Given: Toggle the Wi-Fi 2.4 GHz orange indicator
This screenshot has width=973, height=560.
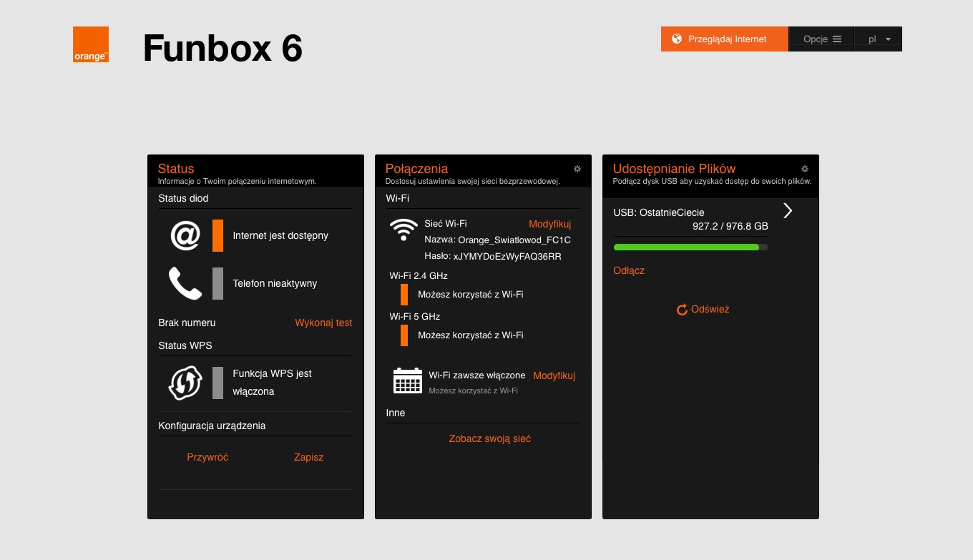Looking at the screenshot, I should [x=404, y=294].
